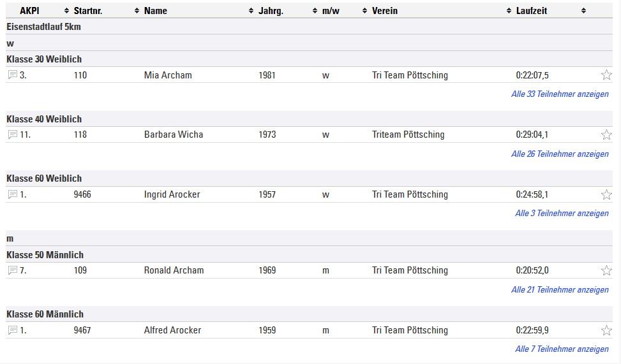Open comment icon beside Barbara Wicha

(x=13, y=135)
